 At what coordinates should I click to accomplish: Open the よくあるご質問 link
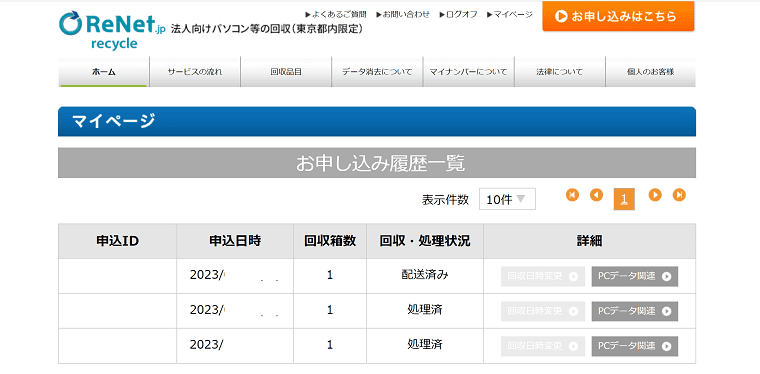pyautogui.click(x=336, y=15)
